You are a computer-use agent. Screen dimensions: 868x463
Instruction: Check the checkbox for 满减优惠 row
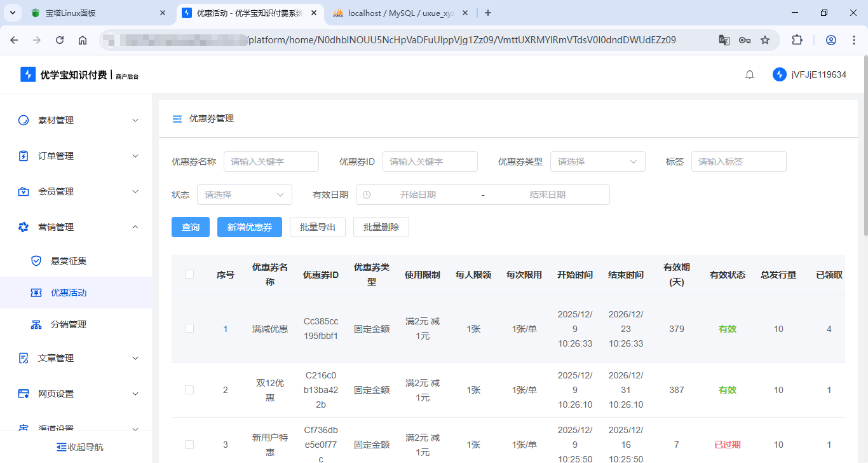[x=189, y=328]
